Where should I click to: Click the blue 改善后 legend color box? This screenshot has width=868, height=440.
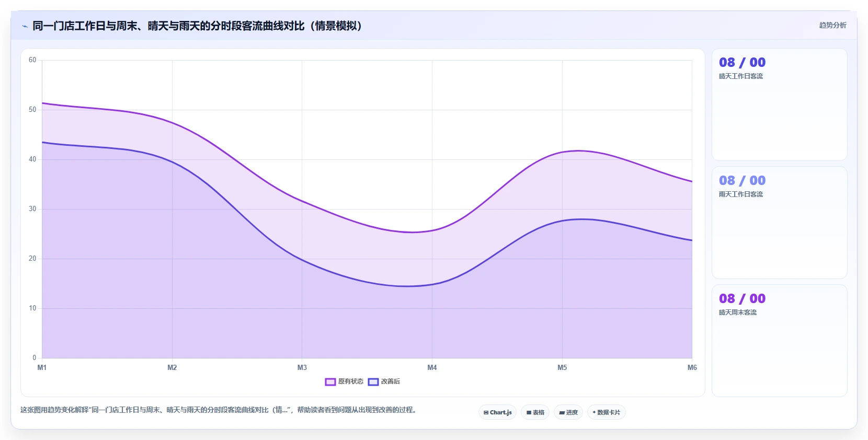pyautogui.click(x=373, y=382)
